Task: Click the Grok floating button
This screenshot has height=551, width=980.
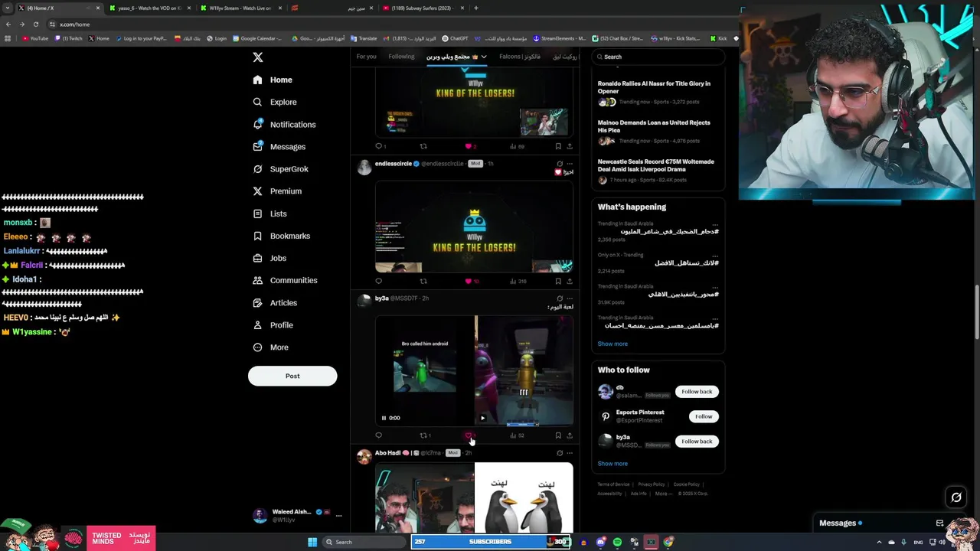Action: coord(956,498)
